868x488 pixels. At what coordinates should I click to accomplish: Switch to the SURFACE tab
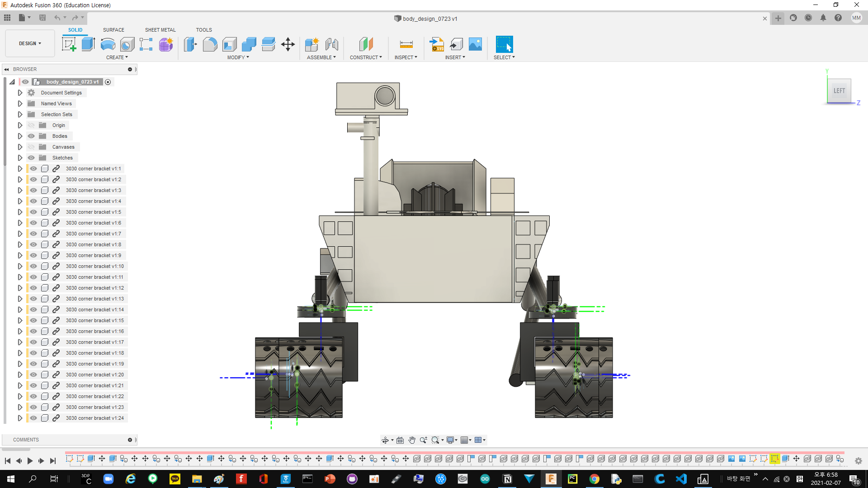113,30
